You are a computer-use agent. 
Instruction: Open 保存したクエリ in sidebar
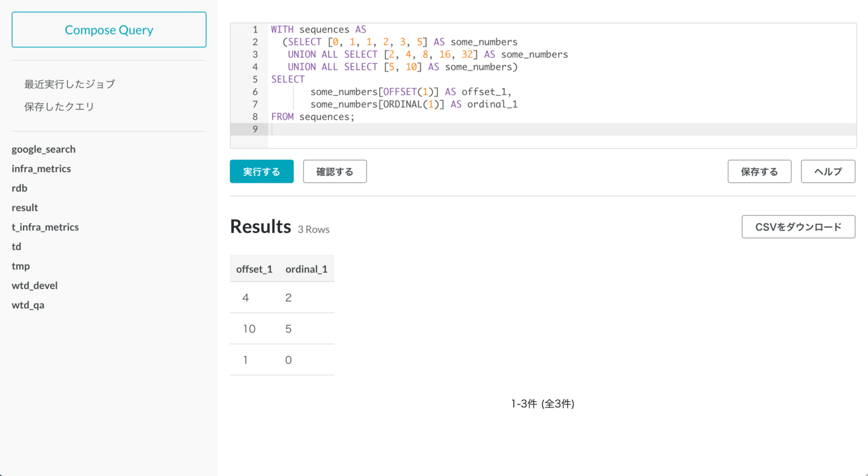coord(59,106)
